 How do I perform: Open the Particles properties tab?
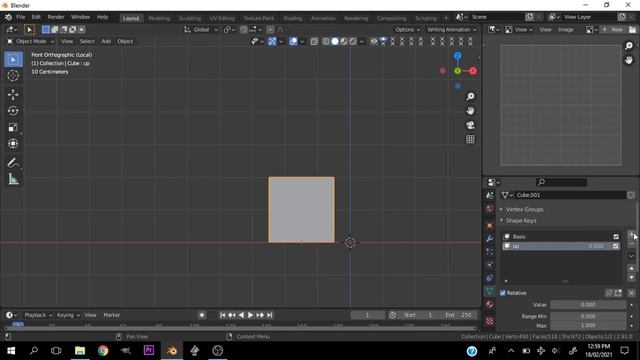[489, 252]
